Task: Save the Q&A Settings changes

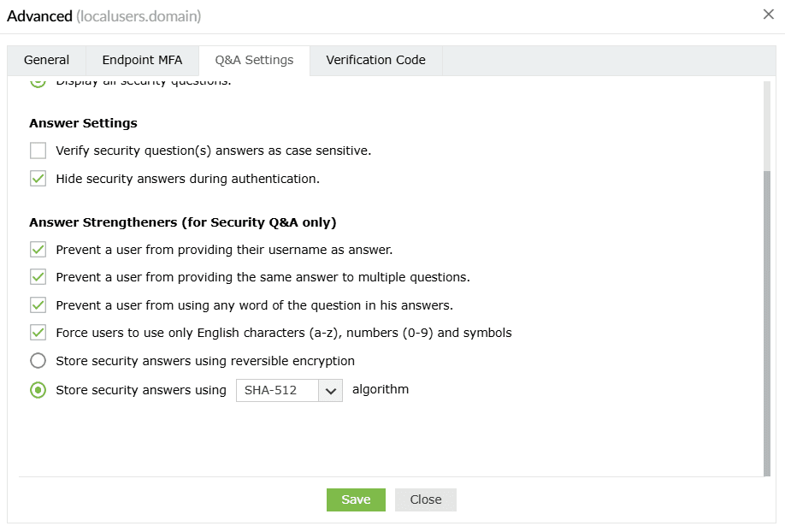Action: pos(356,499)
